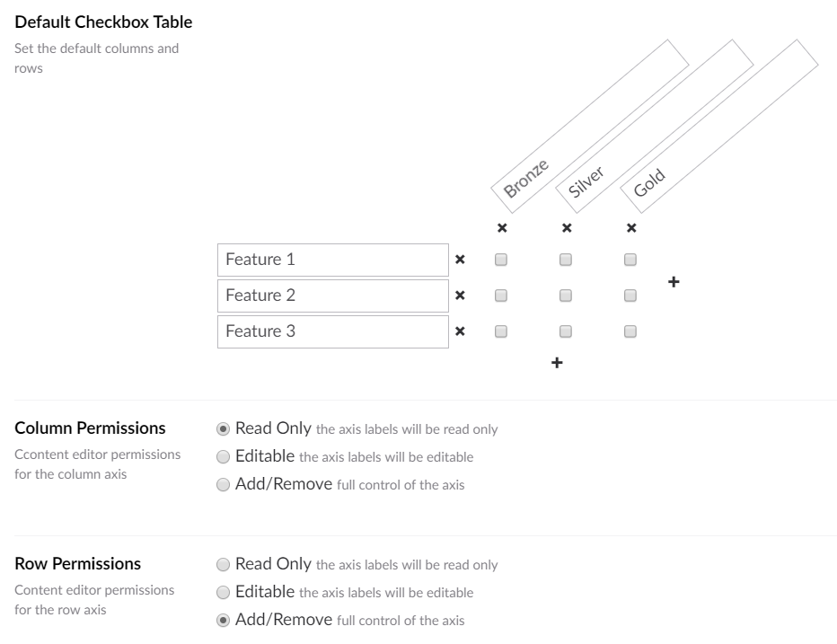Delete the Feature 3 row via X icon
The width and height of the screenshot is (837, 644).
[x=460, y=331]
